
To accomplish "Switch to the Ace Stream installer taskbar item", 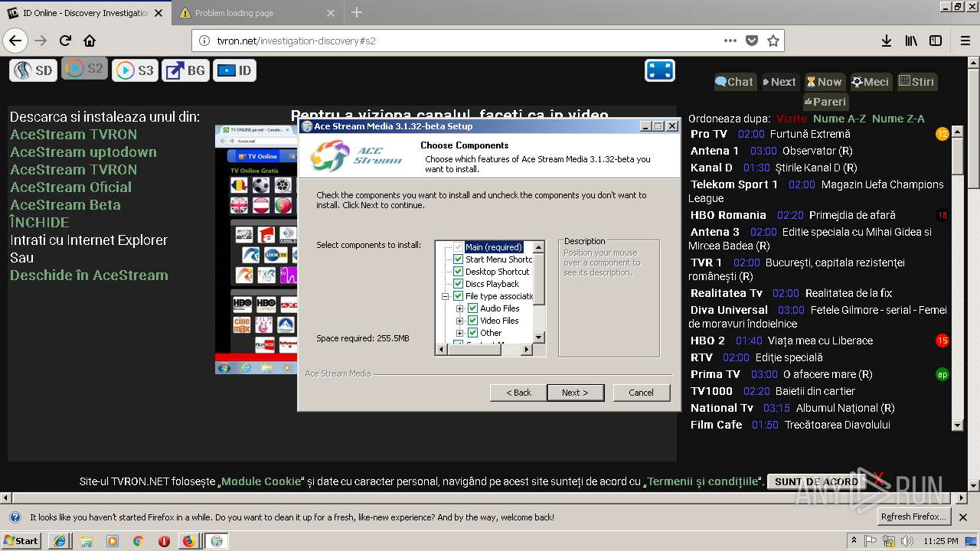I will (217, 541).
